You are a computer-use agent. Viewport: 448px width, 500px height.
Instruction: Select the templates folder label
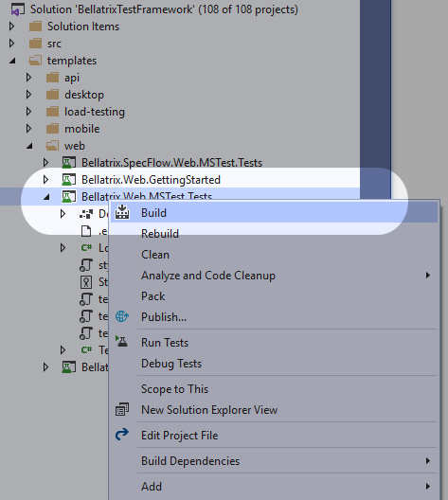[72, 61]
